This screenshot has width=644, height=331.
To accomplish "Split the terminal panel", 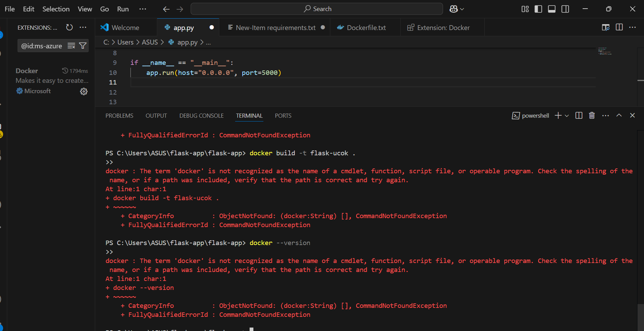I will [x=578, y=115].
